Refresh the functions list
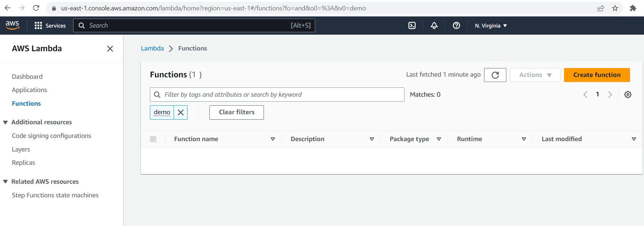Viewport: 644px width, 226px height. pos(495,75)
